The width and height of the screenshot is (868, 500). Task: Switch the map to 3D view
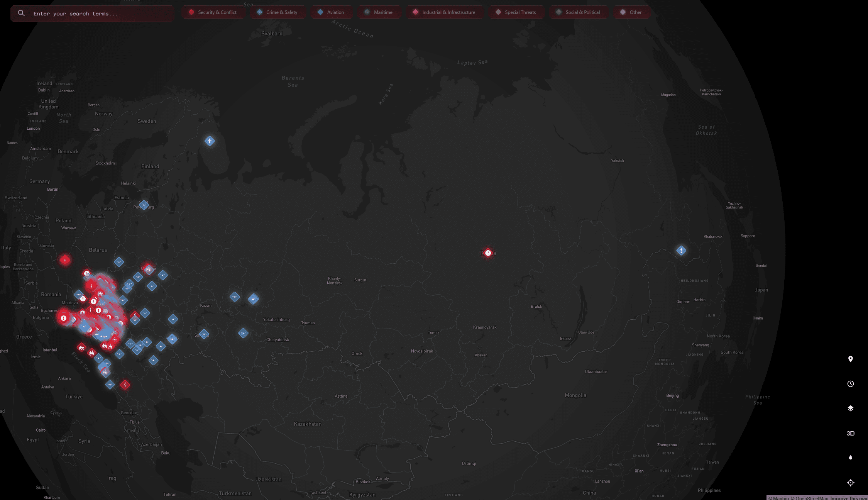point(850,433)
